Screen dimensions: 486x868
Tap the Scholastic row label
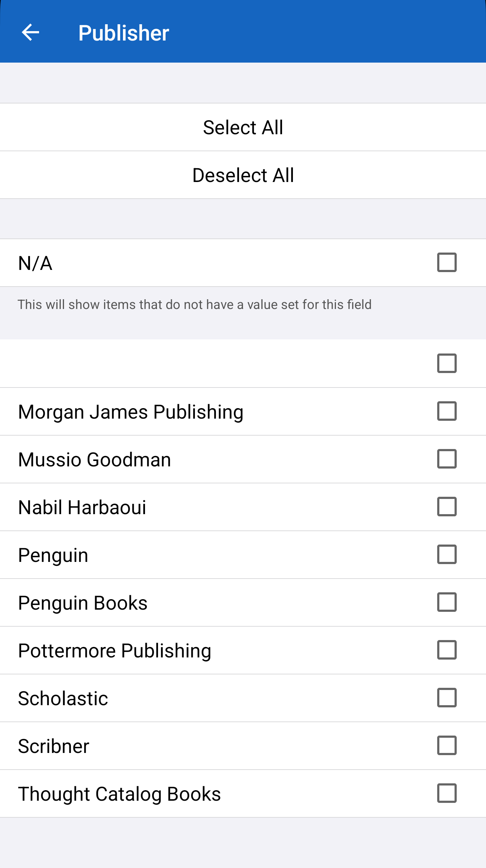coord(63,698)
